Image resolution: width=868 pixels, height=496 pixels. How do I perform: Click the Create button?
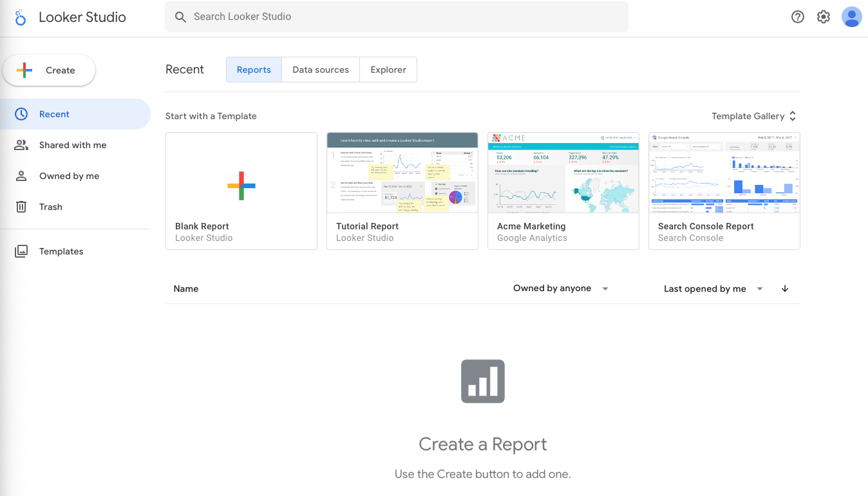pos(49,70)
